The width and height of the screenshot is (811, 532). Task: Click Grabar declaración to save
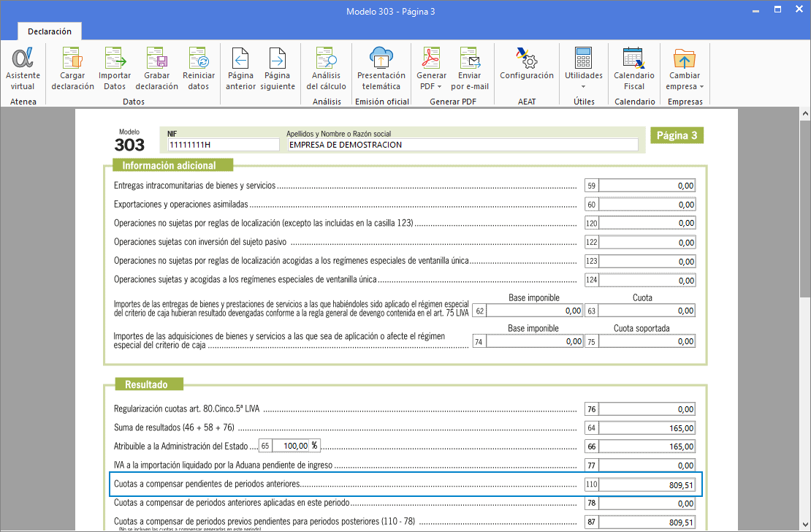point(156,69)
